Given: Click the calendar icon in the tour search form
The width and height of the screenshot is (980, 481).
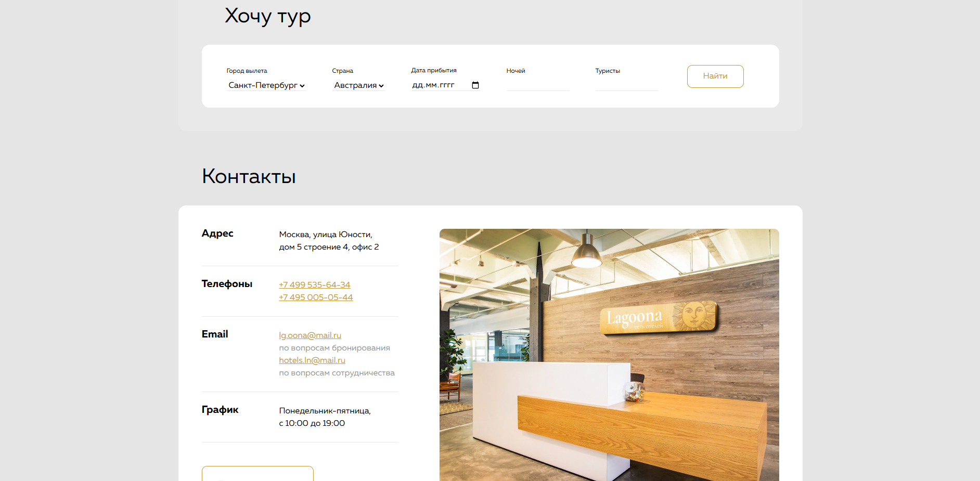Looking at the screenshot, I should tap(475, 85).
